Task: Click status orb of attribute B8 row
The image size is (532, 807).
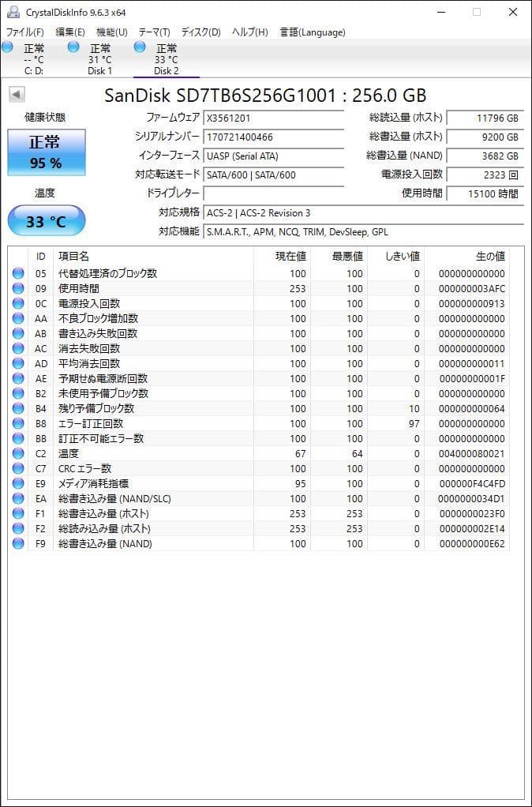Action: [18, 423]
